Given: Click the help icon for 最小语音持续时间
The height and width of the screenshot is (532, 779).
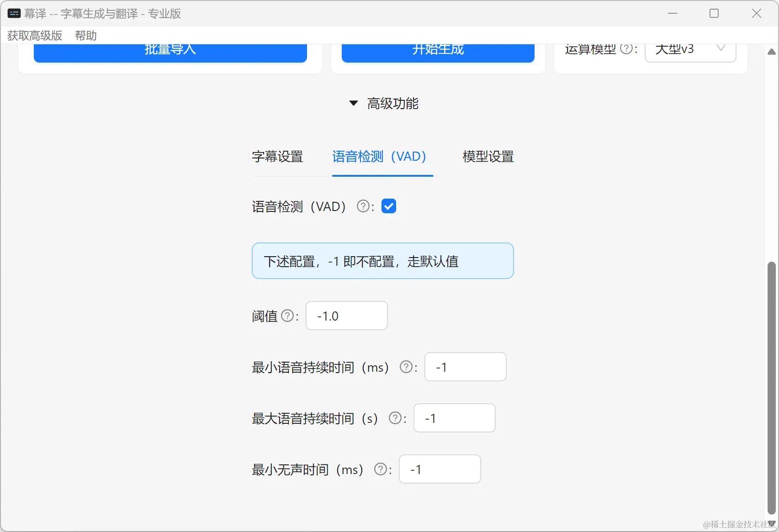Looking at the screenshot, I should coord(406,366).
